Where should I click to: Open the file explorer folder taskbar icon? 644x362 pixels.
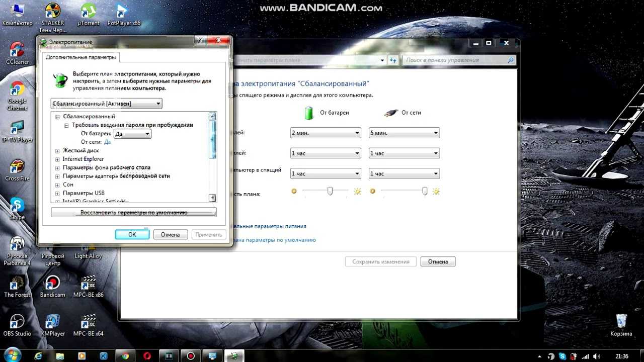click(x=60, y=355)
